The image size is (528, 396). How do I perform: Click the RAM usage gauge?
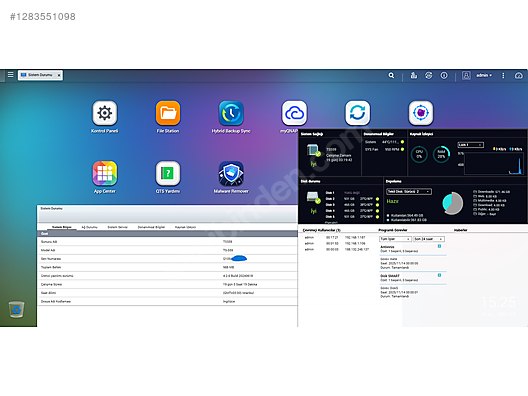441,155
